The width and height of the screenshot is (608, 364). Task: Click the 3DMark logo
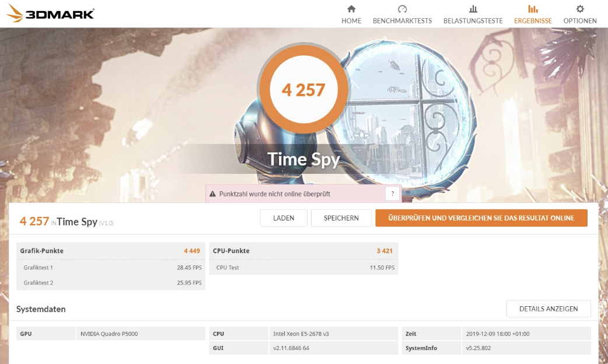(x=50, y=13)
